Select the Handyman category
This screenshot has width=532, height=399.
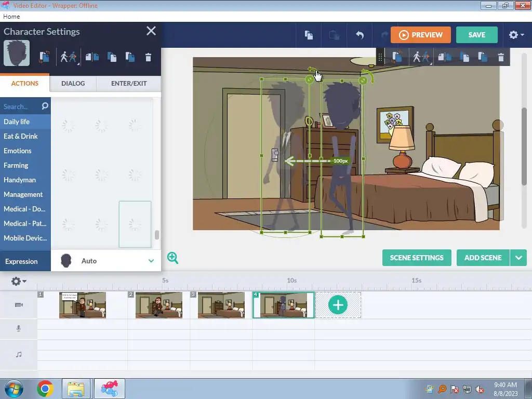[25, 180]
